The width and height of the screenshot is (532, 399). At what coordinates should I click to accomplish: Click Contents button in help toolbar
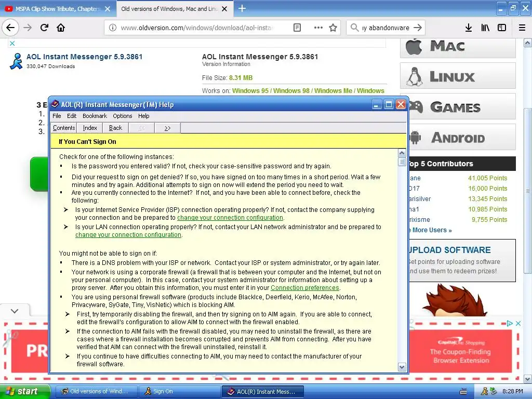63,128
